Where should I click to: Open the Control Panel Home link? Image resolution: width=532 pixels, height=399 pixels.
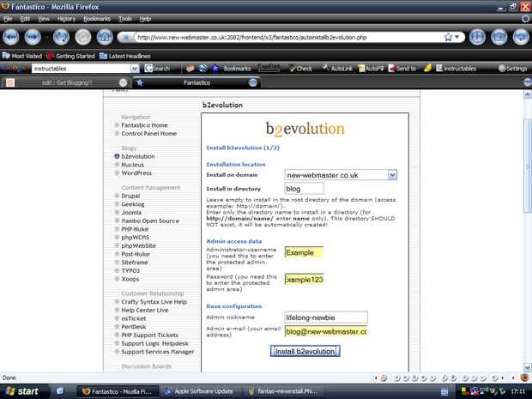[x=149, y=134]
